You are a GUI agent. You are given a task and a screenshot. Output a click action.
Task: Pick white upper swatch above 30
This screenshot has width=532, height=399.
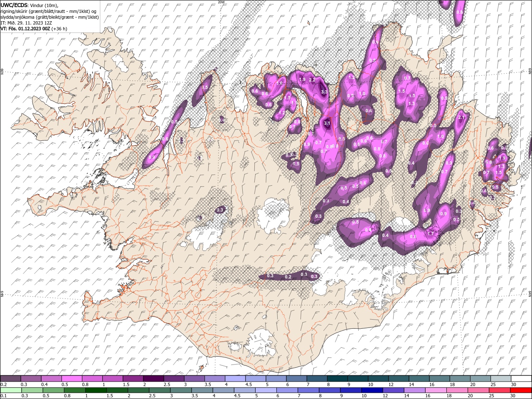pos(521,378)
